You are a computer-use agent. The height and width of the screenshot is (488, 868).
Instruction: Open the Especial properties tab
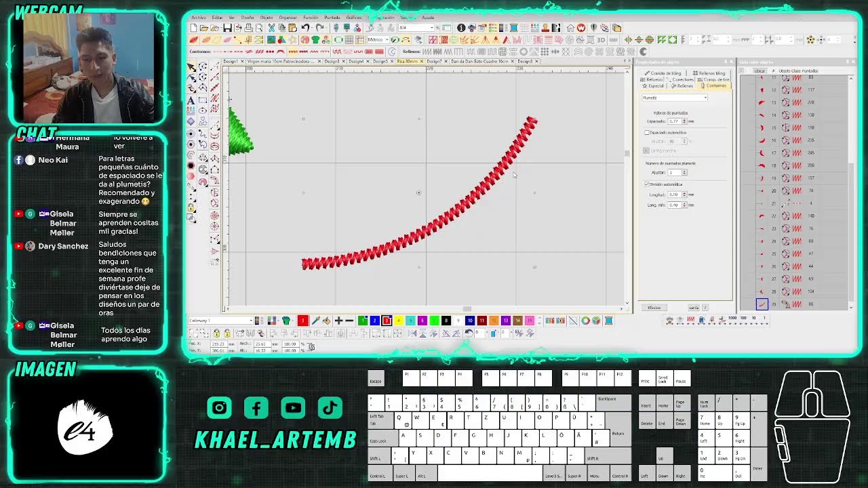click(653, 85)
